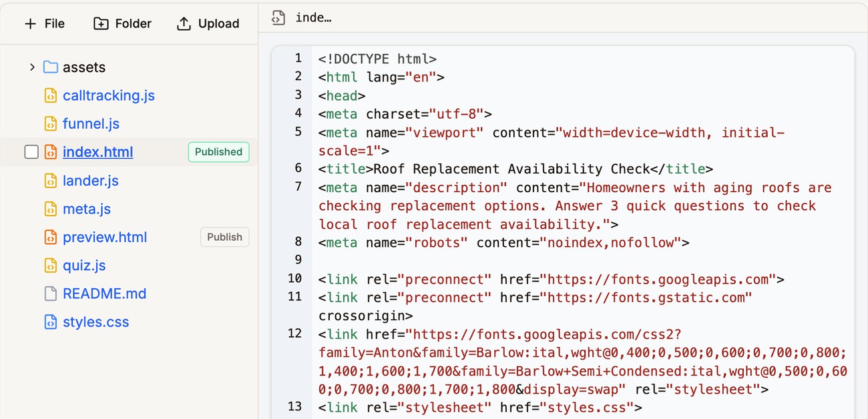The height and width of the screenshot is (419, 868).
Task: Click line number 8 in gutter
Action: [298, 242]
